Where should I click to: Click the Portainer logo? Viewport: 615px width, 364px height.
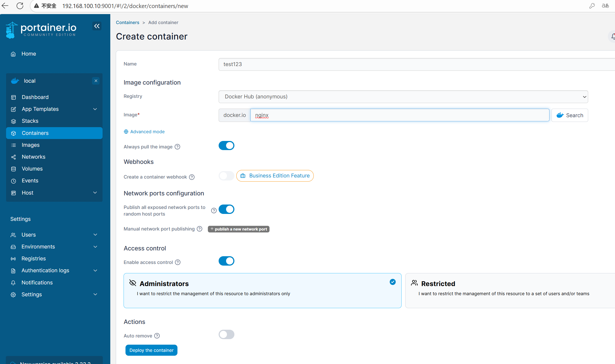41,30
